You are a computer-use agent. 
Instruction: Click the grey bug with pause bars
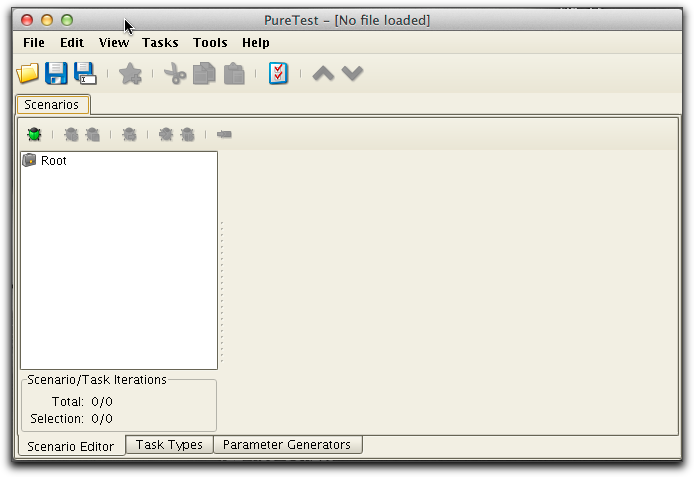pos(187,134)
